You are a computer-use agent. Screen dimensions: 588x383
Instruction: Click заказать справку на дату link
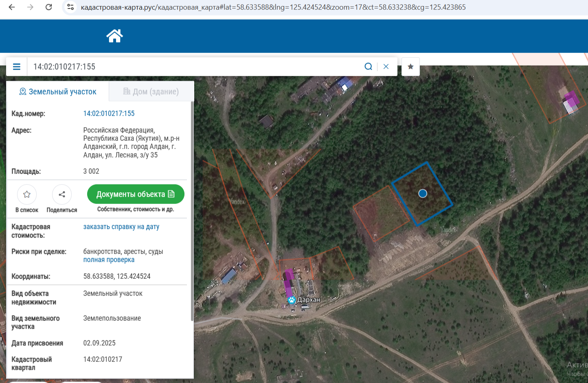coord(121,227)
